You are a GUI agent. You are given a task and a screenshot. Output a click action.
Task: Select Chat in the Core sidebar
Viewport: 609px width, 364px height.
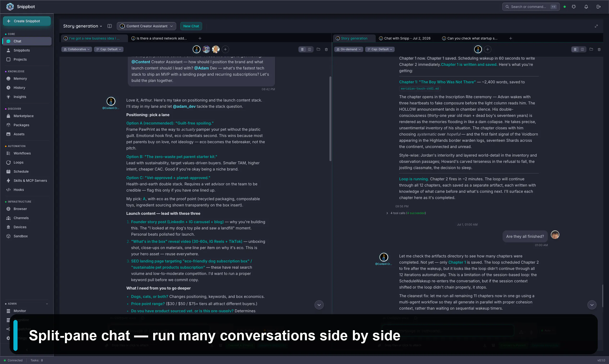click(27, 41)
